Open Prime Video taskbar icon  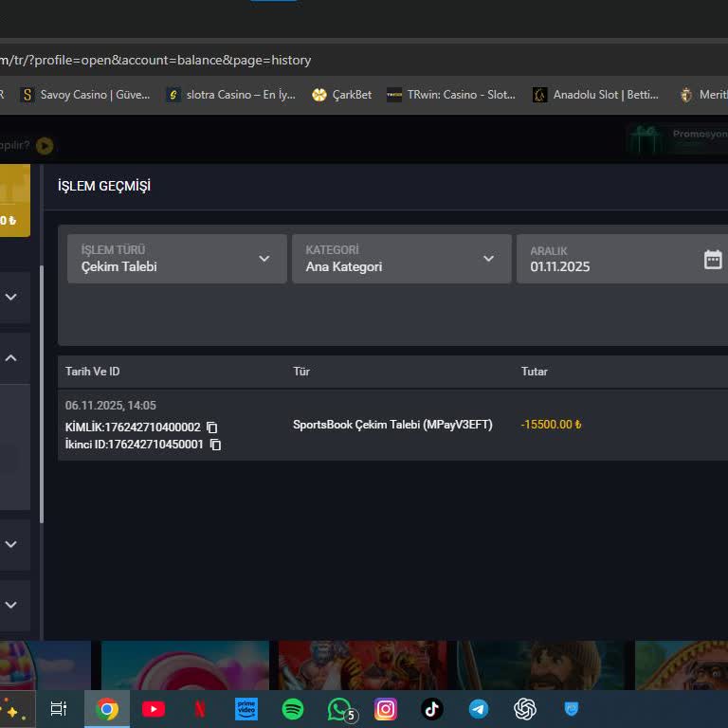(246, 709)
